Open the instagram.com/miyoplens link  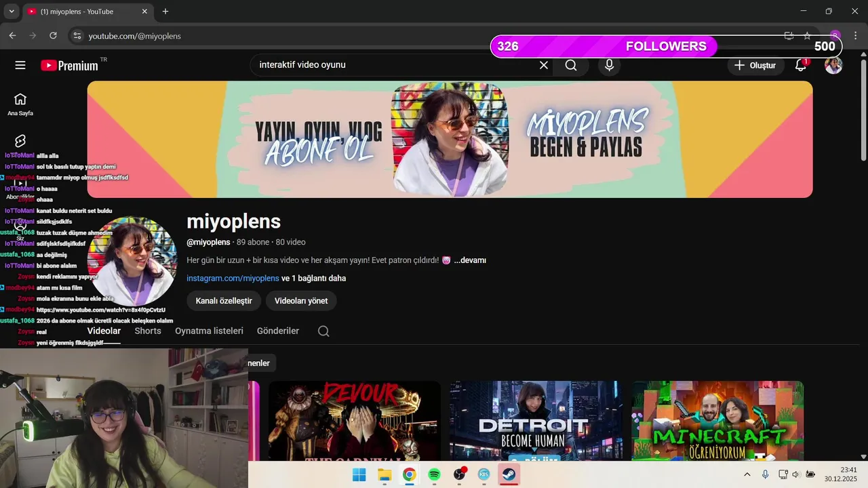coord(233,279)
